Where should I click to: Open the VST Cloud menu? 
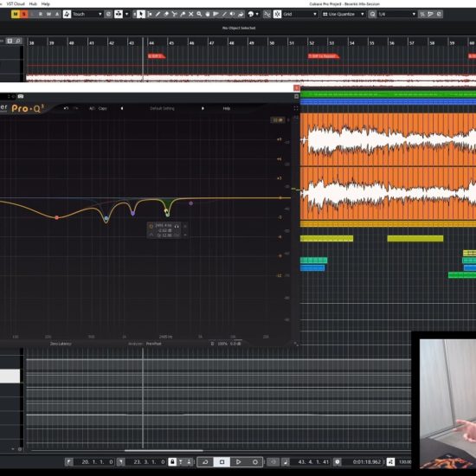(x=16, y=4)
